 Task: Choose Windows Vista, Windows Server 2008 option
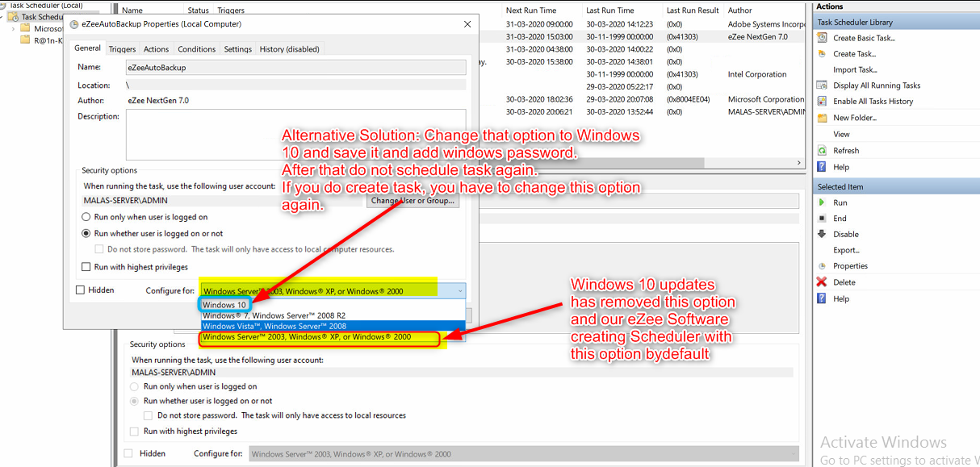[x=333, y=326]
